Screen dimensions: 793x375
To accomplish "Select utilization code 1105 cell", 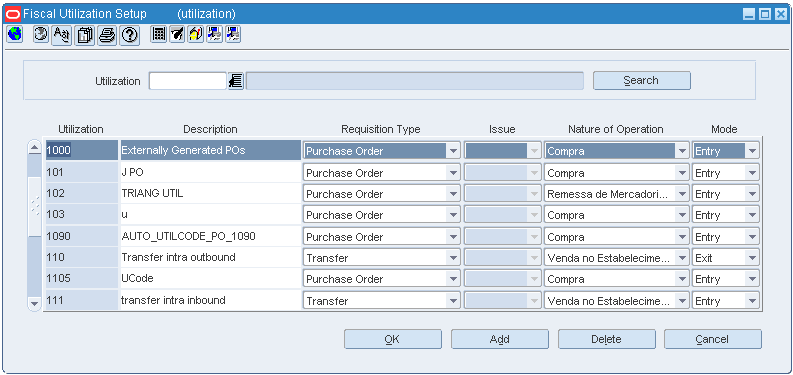I will click(81, 279).
